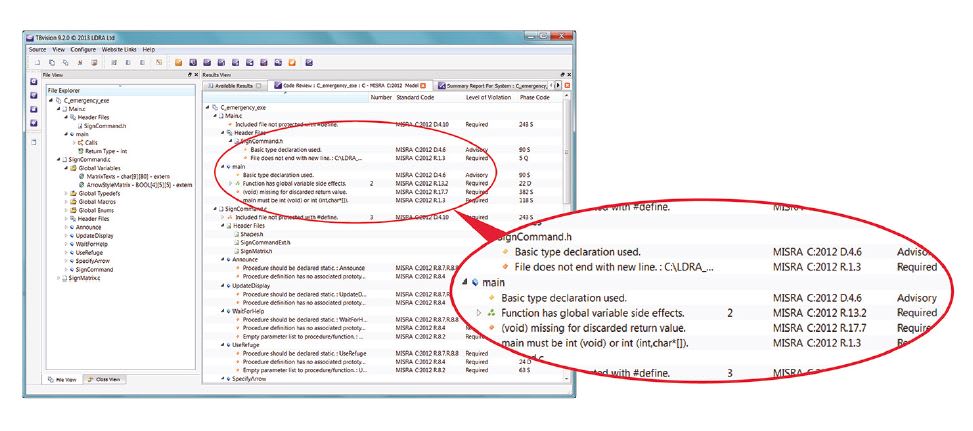Open the Source menu

37,49
